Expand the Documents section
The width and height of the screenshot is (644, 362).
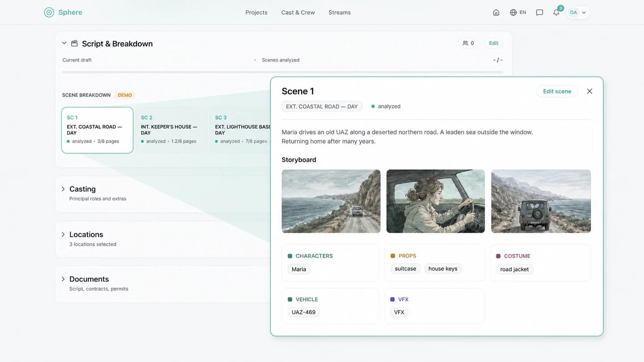coord(63,279)
